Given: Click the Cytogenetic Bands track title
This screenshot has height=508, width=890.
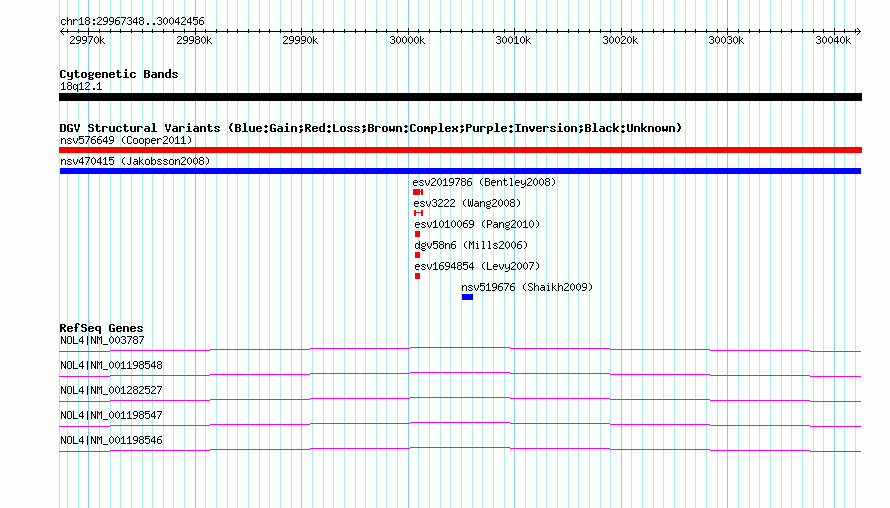Looking at the screenshot, I should tap(119, 74).
